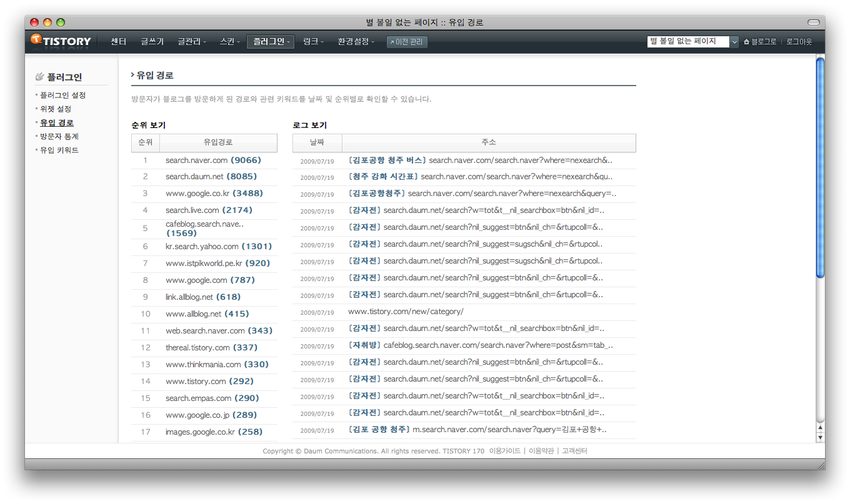
Task: Click the page scrollbar down arrow
Action: 821,438
